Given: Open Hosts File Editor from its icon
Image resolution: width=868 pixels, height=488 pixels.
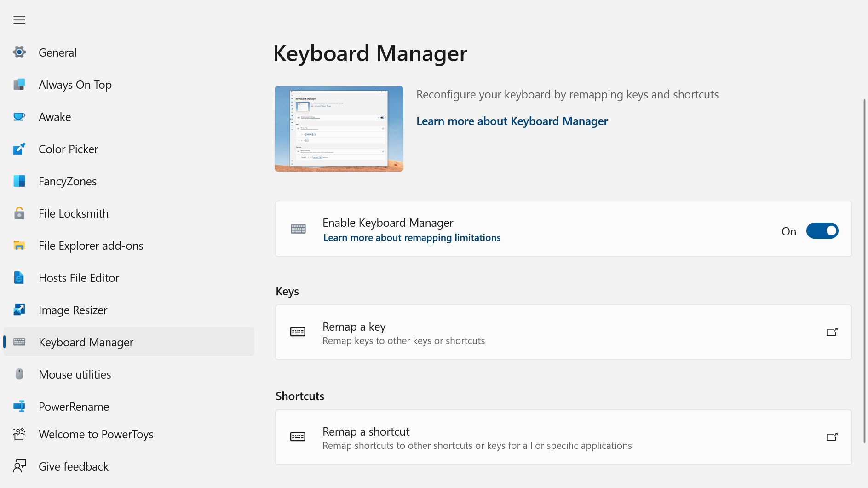Looking at the screenshot, I should [x=19, y=277].
